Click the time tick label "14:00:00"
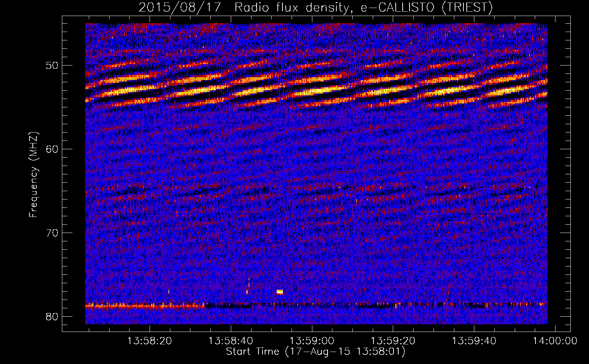This screenshot has height=364, width=589. tap(556, 341)
